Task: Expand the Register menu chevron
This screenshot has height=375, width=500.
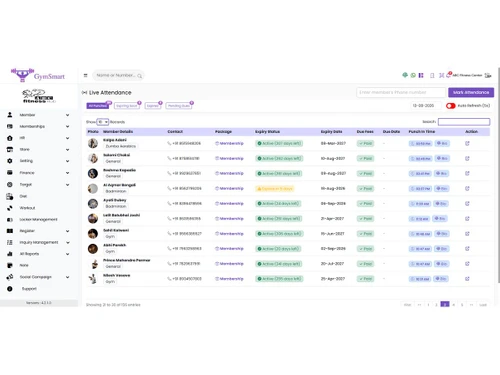Action: [67, 231]
